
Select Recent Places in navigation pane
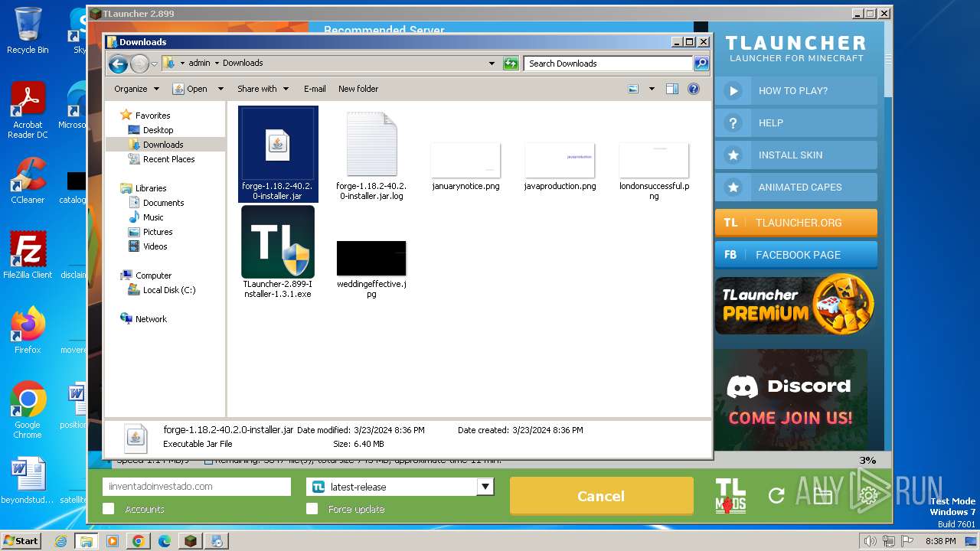pos(168,159)
